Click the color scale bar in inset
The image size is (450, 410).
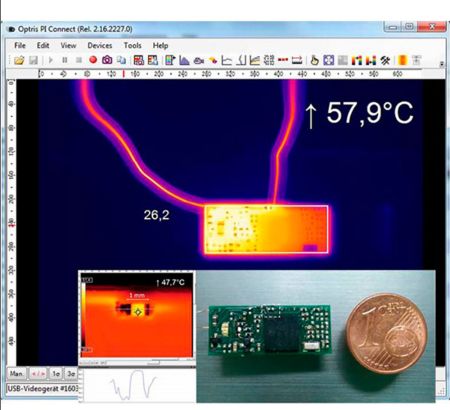tap(83, 314)
